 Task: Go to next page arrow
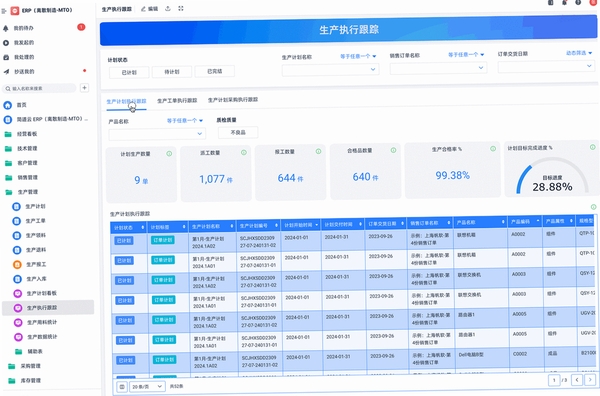click(590, 380)
